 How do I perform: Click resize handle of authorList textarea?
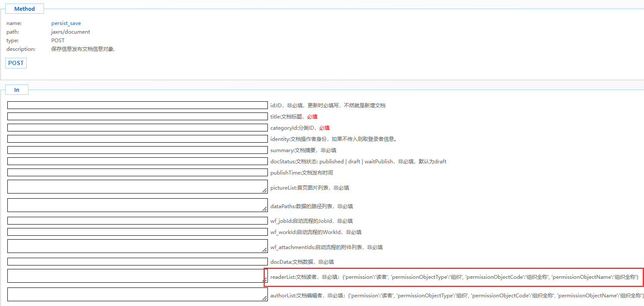tap(265, 298)
